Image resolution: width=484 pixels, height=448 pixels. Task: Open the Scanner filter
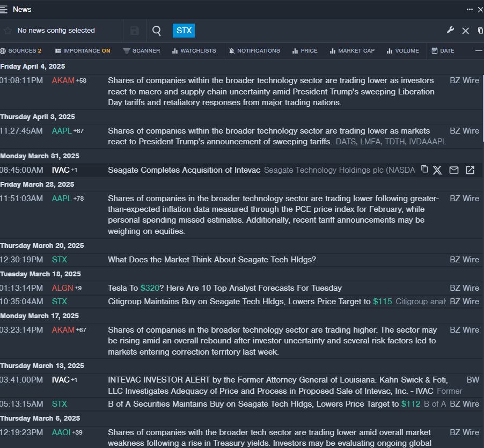tap(142, 51)
